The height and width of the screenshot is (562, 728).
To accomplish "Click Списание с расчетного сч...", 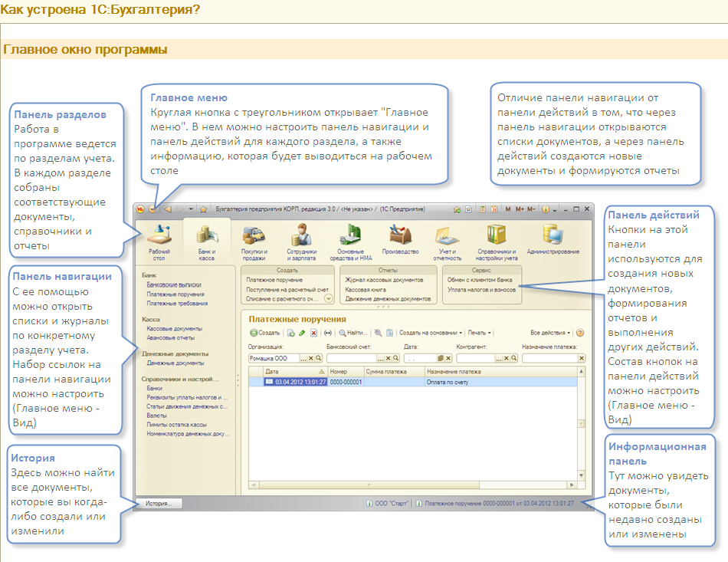I will [281, 299].
